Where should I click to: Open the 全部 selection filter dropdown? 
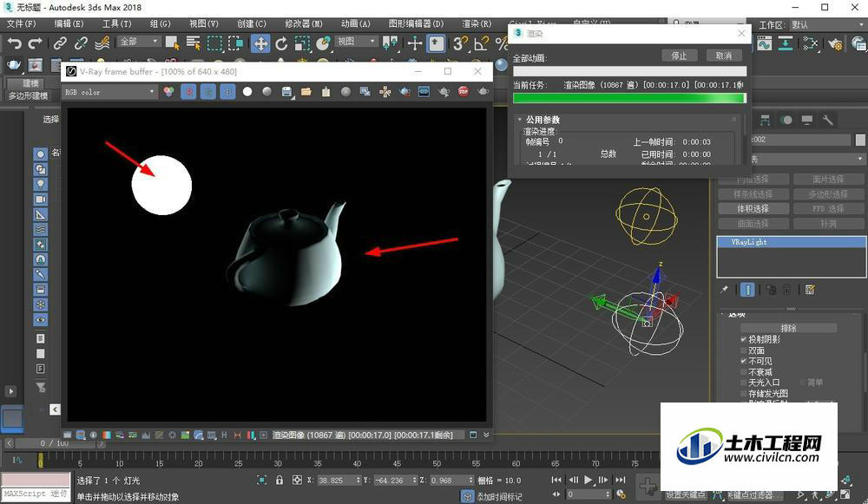pyautogui.click(x=138, y=42)
